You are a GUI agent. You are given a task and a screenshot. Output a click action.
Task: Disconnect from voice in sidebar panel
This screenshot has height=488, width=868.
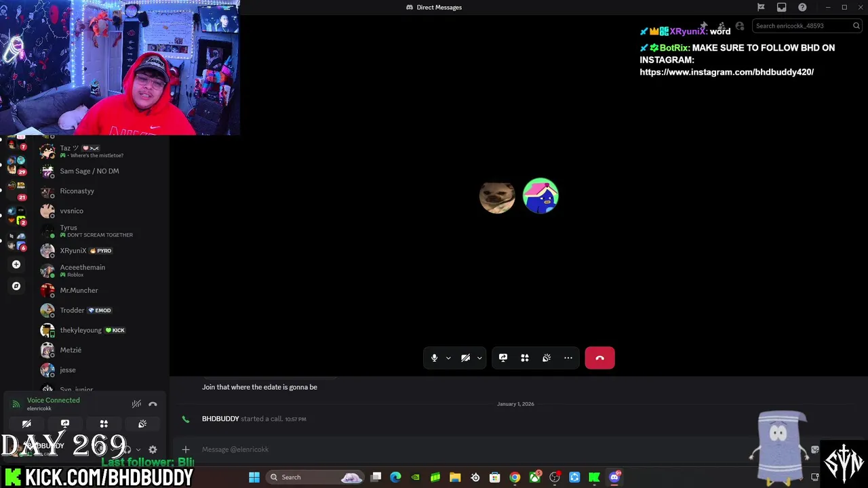[x=153, y=404]
